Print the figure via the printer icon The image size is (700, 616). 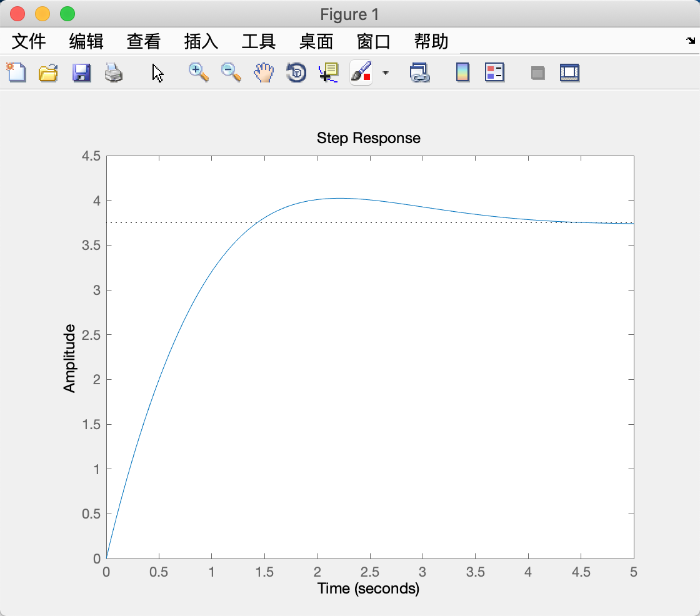[113, 72]
